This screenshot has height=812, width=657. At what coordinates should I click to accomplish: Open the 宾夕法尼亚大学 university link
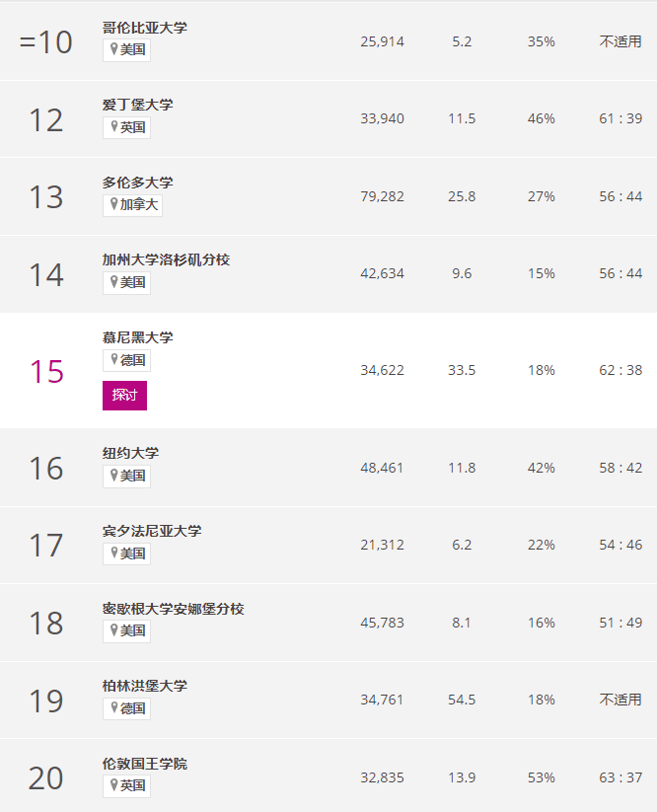tap(152, 530)
